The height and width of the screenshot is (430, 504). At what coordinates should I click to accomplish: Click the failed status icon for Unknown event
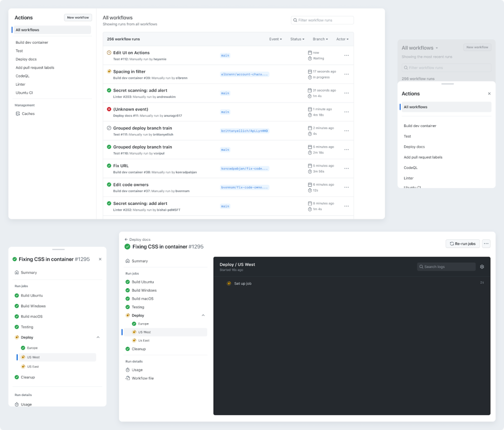(109, 109)
